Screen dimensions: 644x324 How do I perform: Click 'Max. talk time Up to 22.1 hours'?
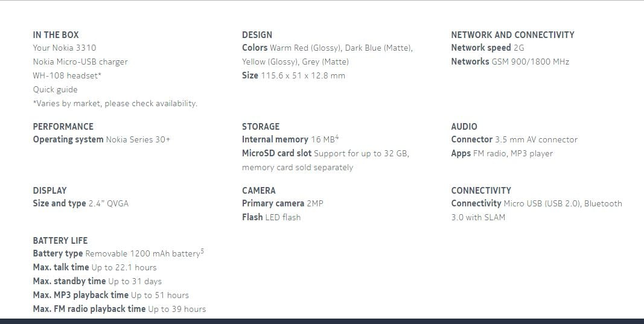(x=95, y=267)
